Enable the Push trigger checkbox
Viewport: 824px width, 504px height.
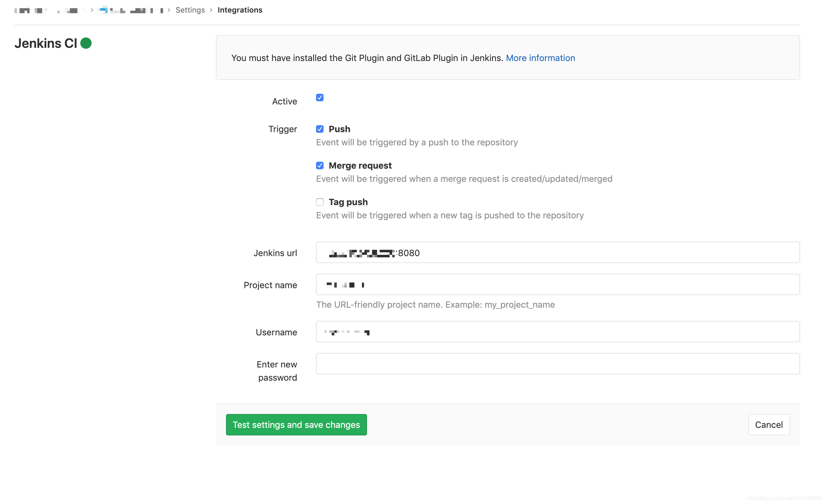(320, 129)
